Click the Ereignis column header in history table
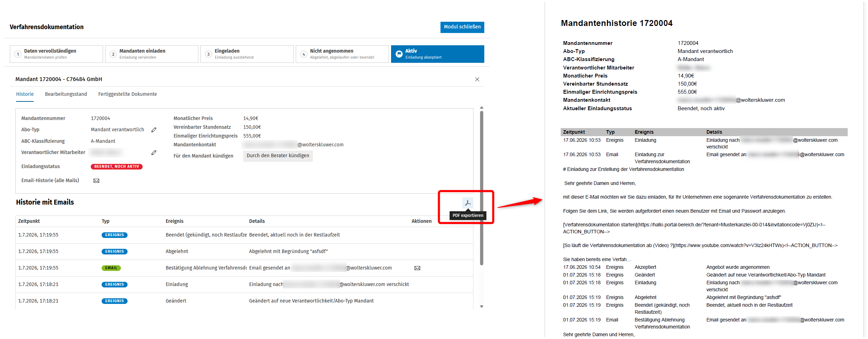Viewport: 868px width, 339px height. point(175,221)
